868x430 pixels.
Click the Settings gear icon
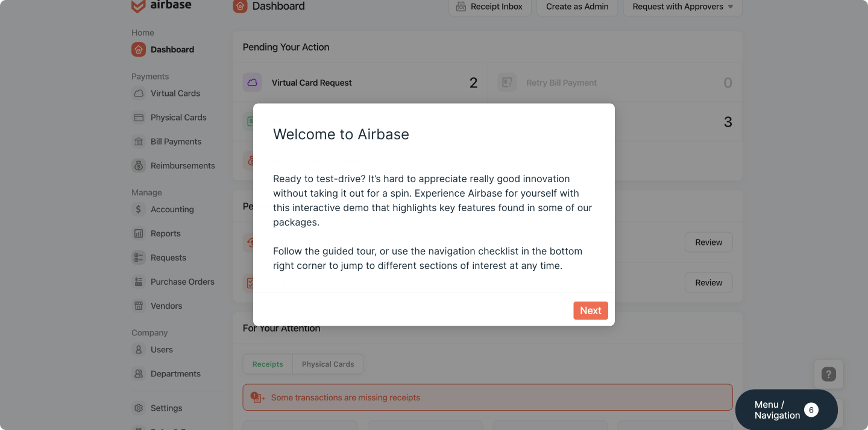(x=139, y=408)
